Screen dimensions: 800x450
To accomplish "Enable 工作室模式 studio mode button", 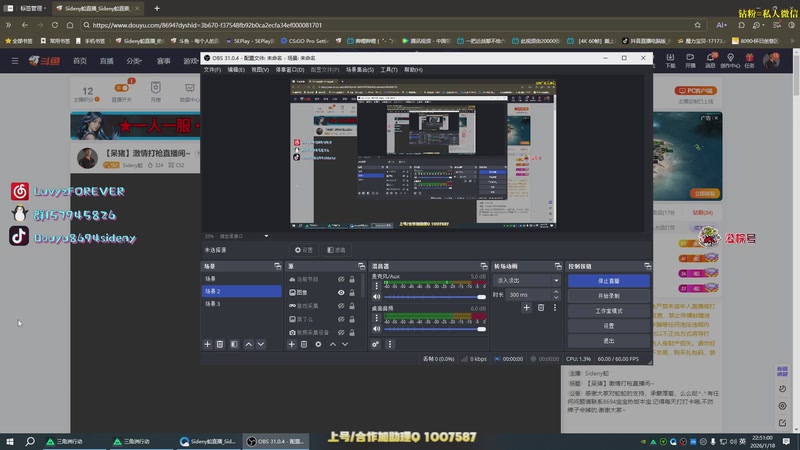I will coord(609,311).
